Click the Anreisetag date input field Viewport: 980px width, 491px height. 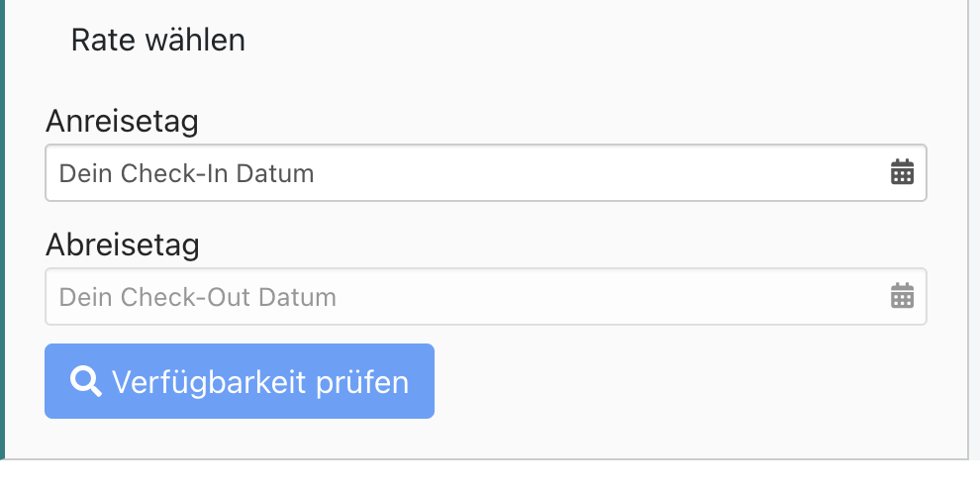[x=485, y=173]
